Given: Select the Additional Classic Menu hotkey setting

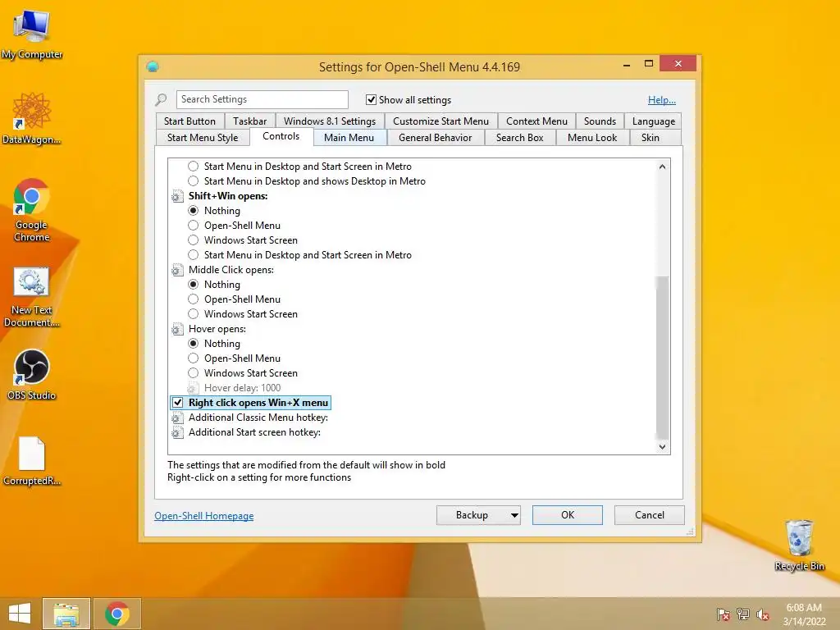Looking at the screenshot, I should [x=258, y=418].
